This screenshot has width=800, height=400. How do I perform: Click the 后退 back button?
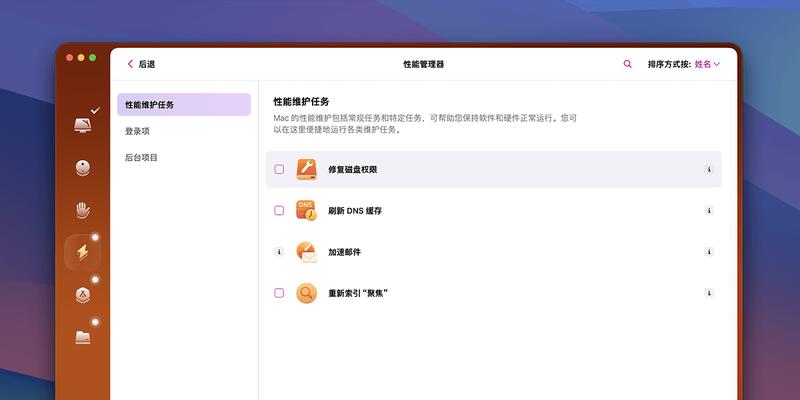[x=141, y=64]
